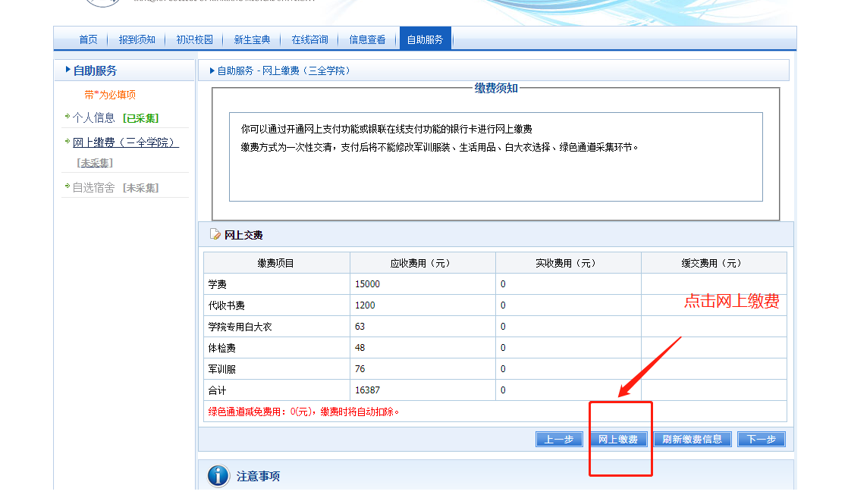848x504 pixels.
Task: Click the 上一步 button
Action: (559, 440)
